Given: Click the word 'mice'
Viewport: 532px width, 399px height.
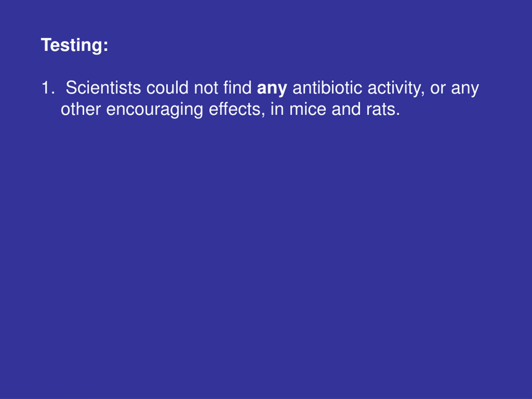Looking at the screenshot, I should (x=308, y=109).
